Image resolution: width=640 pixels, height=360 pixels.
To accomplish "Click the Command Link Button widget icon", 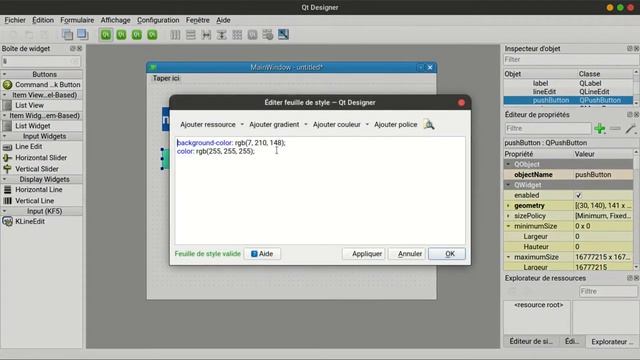I will [x=7, y=84].
